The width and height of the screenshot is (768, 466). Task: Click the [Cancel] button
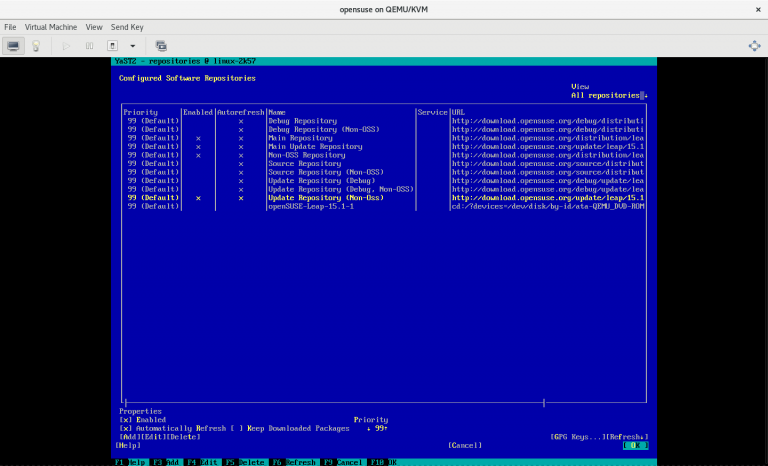point(465,445)
